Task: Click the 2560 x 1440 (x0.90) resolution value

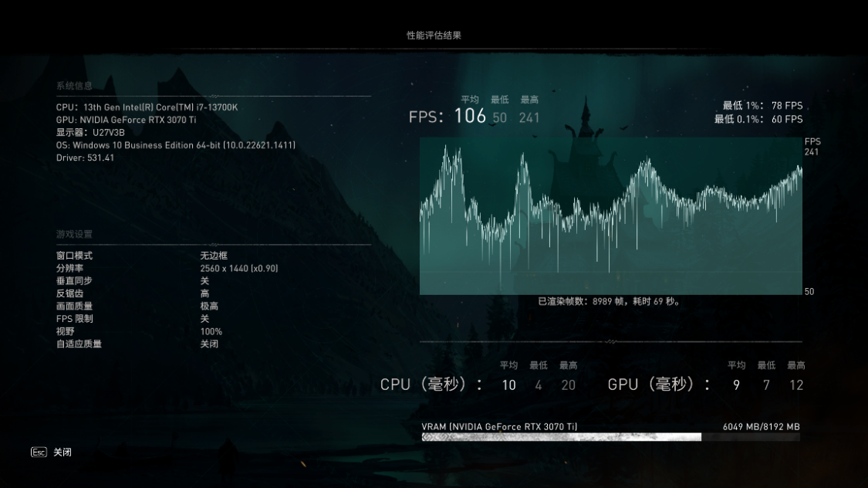Action: [x=239, y=268]
